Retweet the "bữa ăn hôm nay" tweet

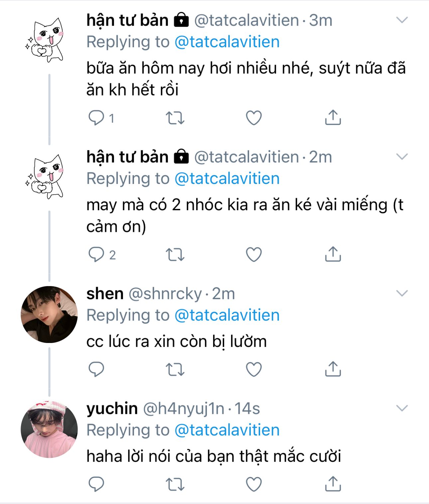tap(175, 118)
